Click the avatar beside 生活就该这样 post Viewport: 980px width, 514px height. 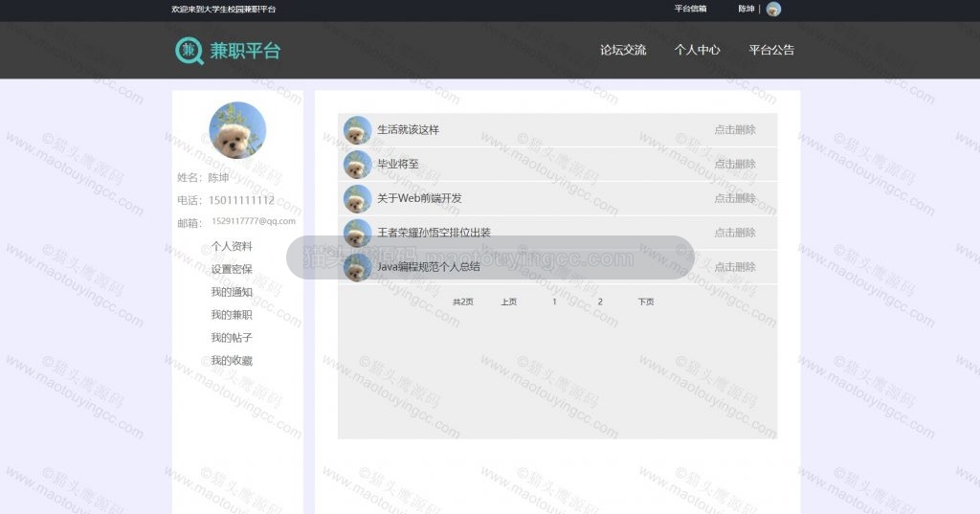(x=358, y=130)
